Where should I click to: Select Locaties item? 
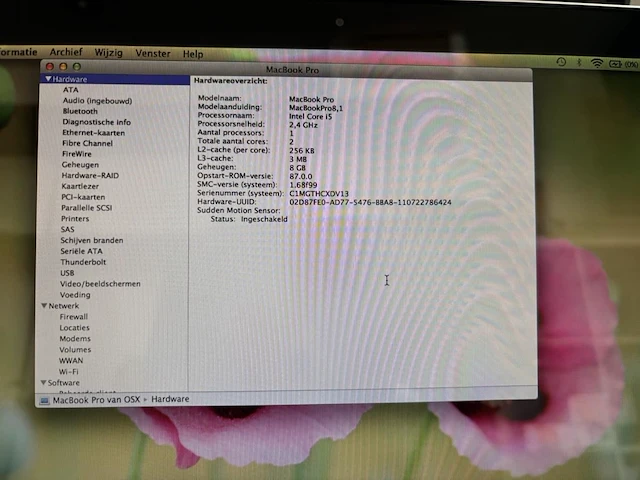pos(74,328)
